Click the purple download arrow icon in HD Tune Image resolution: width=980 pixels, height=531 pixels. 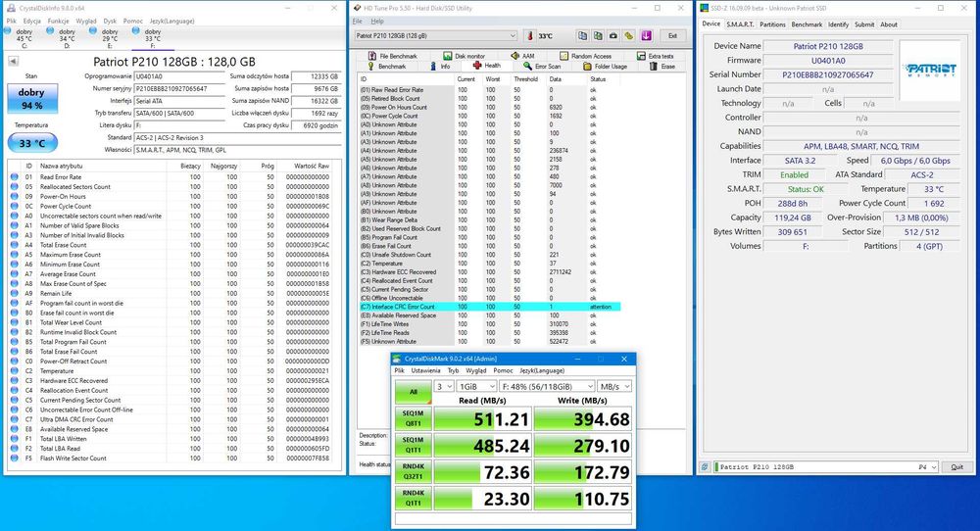pos(646,35)
